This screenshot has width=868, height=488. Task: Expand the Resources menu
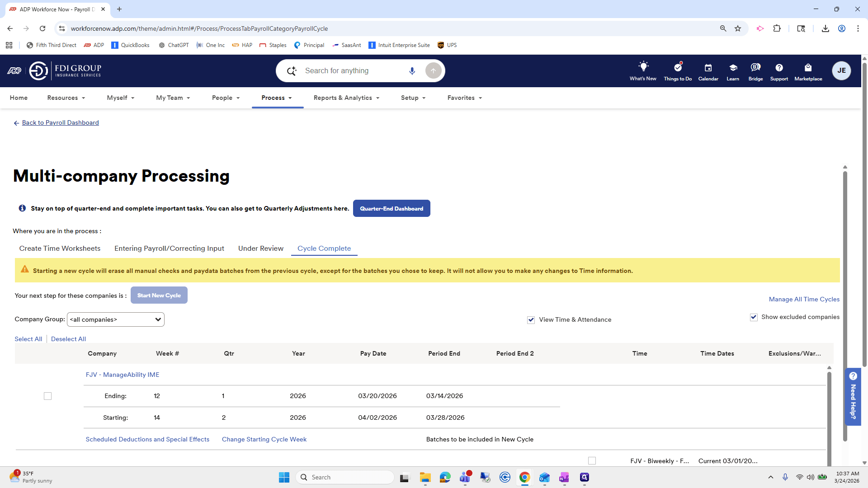66,98
